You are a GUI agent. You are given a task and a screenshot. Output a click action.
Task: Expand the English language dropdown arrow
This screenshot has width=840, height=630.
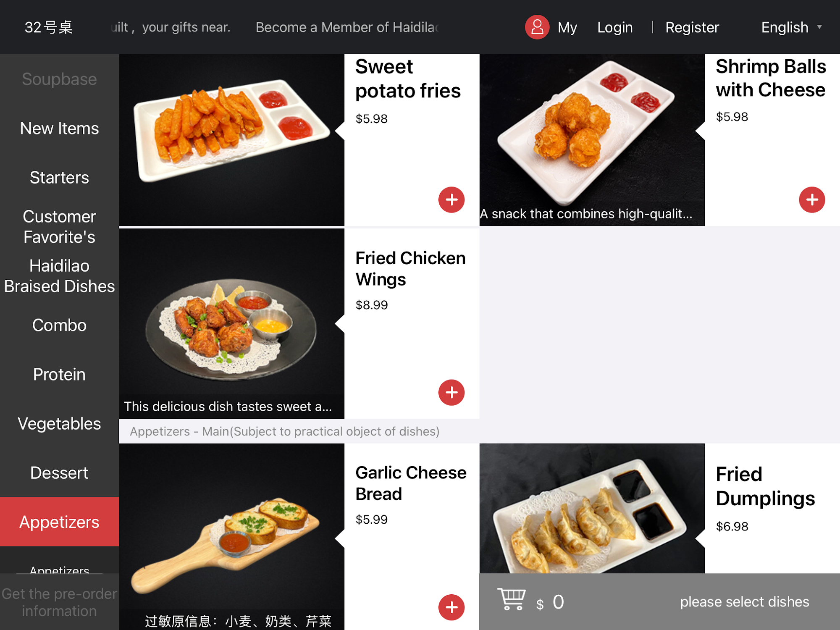pyautogui.click(x=819, y=27)
